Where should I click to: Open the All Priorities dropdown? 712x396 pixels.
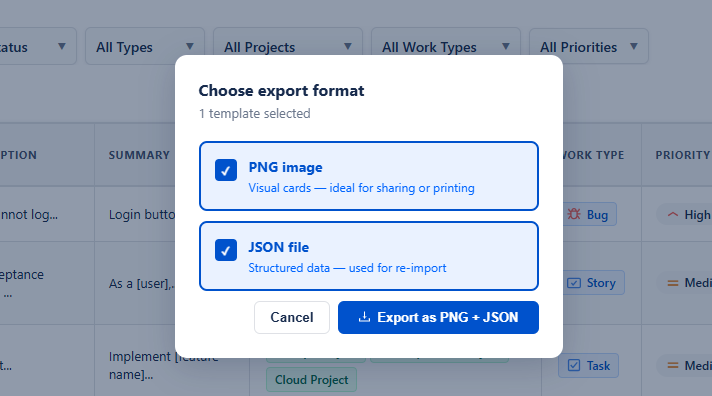point(589,46)
